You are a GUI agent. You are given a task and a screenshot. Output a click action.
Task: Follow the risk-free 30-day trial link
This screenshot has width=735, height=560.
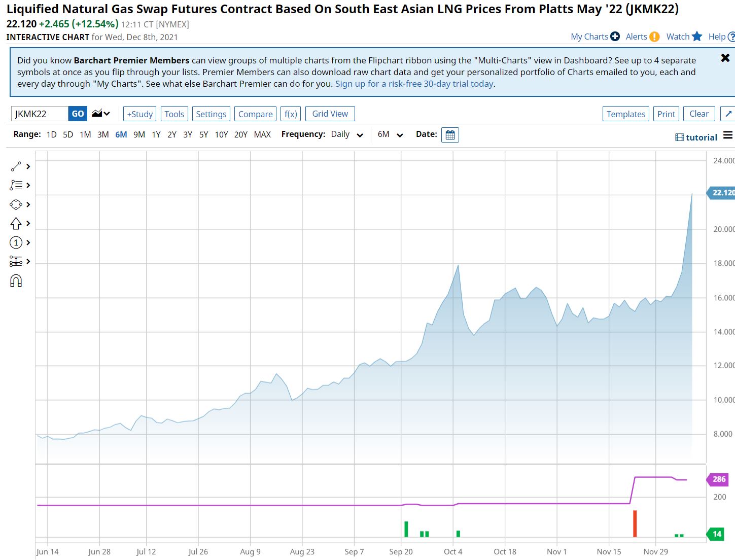pyautogui.click(x=414, y=84)
